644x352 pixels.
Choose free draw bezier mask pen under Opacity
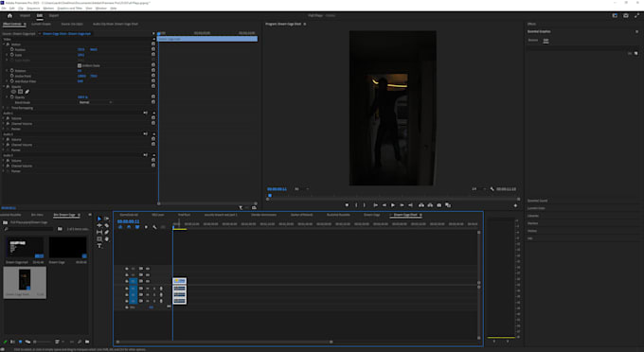[x=27, y=92]
